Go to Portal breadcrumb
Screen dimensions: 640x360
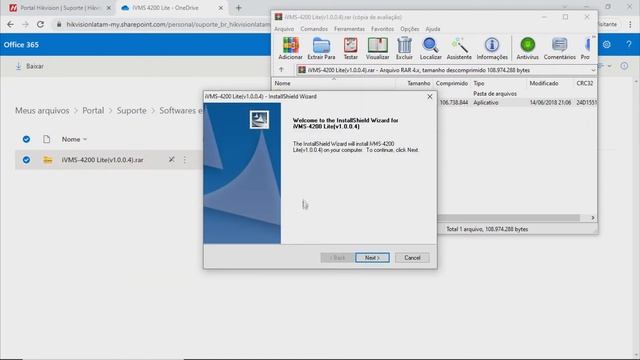pos(93,111)
